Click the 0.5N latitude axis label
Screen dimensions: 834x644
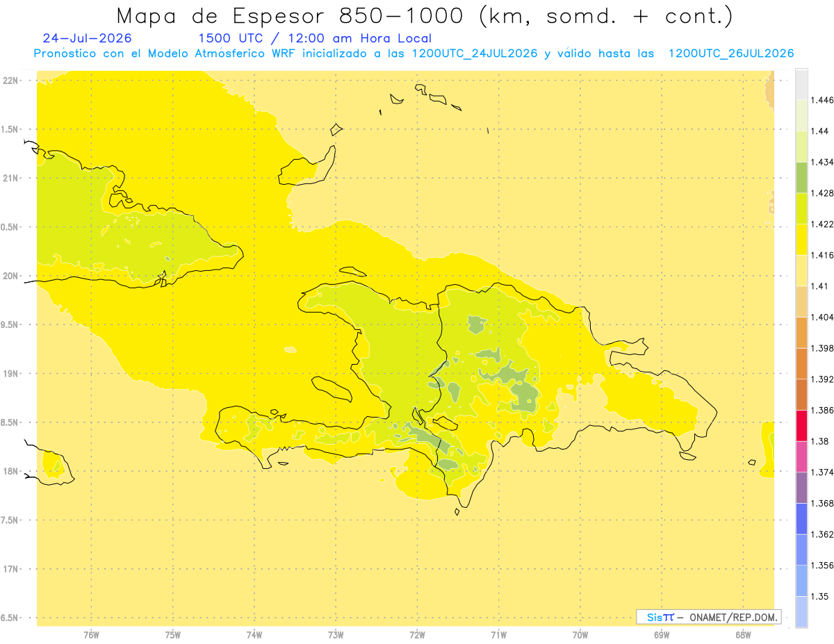(10, 227)
